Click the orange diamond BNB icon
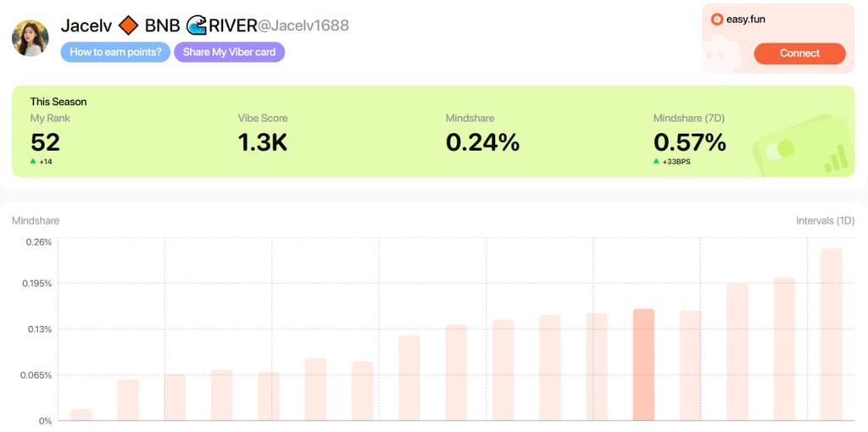Screen dimensions: 868x432 pyautogui.click(x=129, y=25)
